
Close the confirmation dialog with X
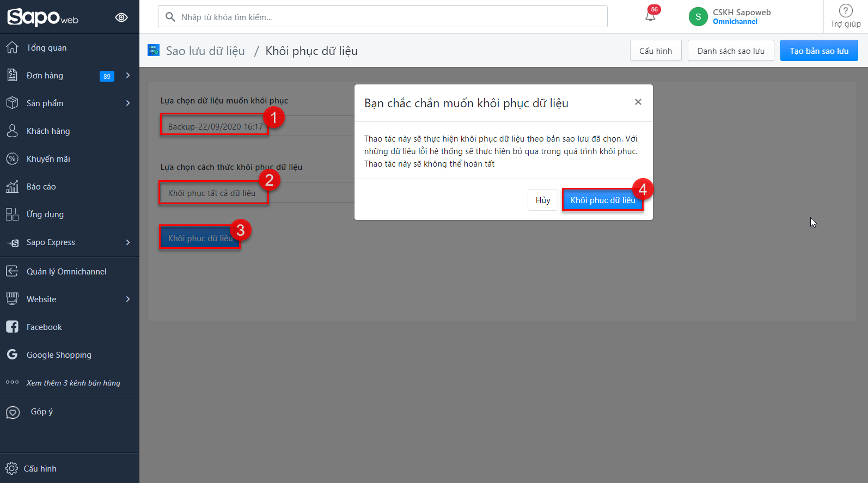pos(638,102)
